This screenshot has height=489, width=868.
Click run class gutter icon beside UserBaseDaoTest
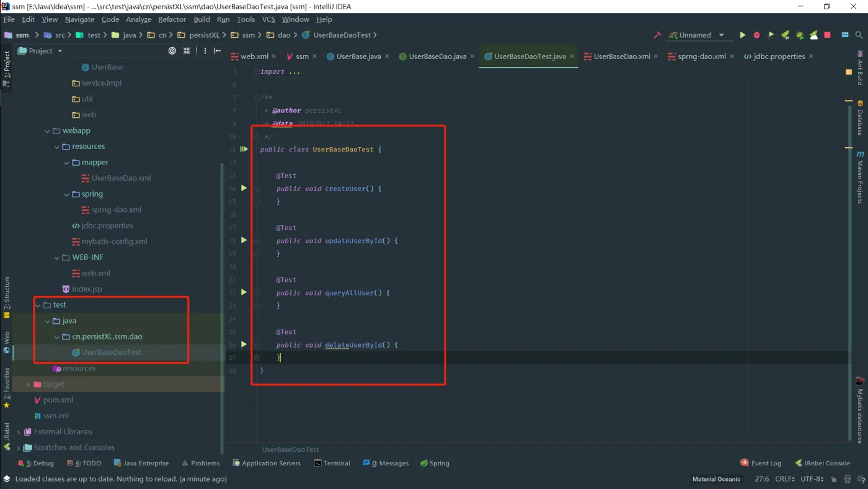click(x=244, y=149)
